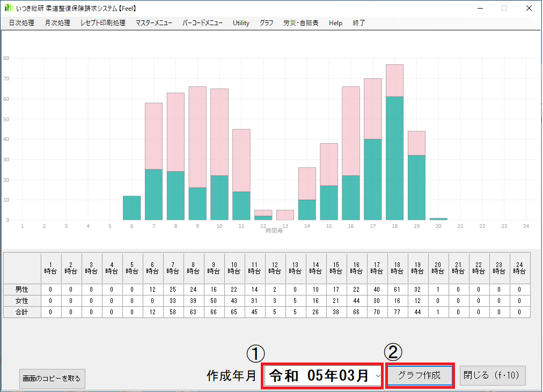Click the 令和 05年03月 date field

(319, 376)
